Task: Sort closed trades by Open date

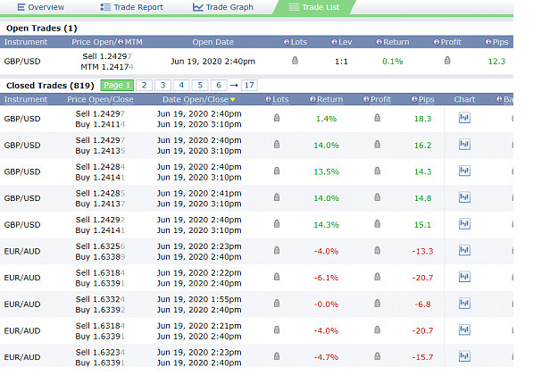Action: pos(194,100)
